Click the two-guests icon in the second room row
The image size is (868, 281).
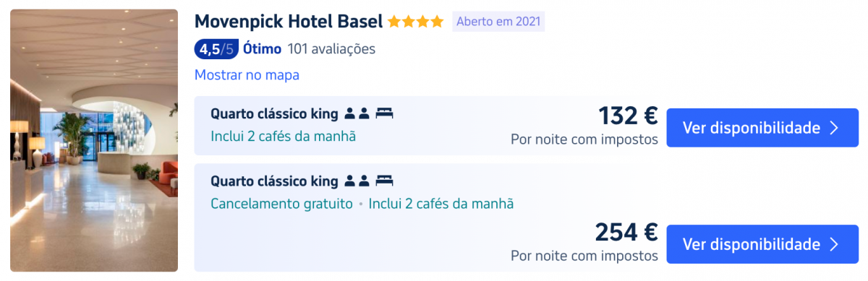pyautogui.click(x=357, y=181)
